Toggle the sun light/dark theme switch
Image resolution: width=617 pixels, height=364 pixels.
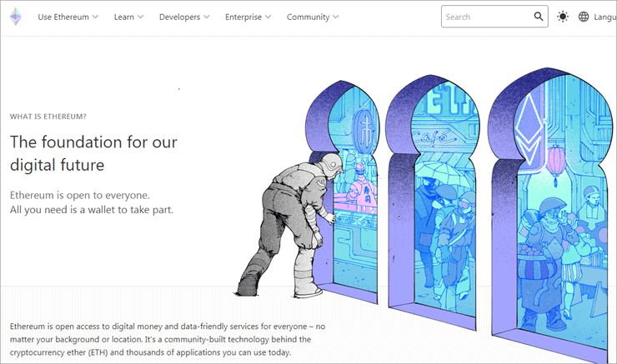563,17
